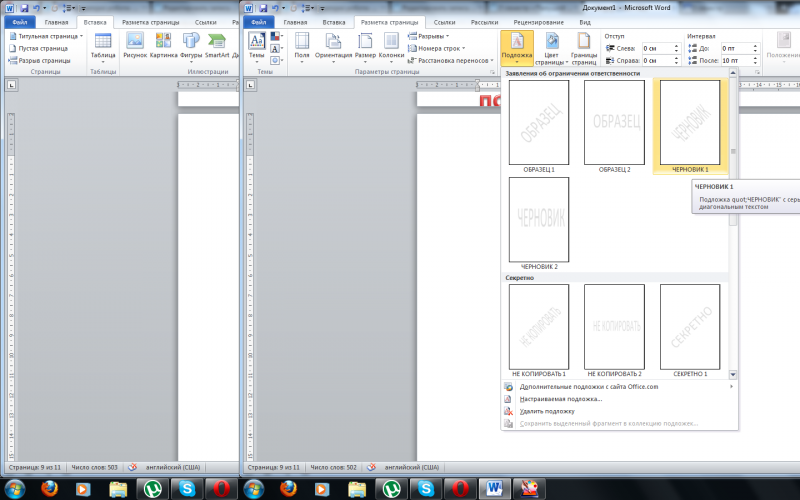Click the После spacing field showing 10 пт
The width and height of the screenshot is (800, 500).
pos(736,61)
